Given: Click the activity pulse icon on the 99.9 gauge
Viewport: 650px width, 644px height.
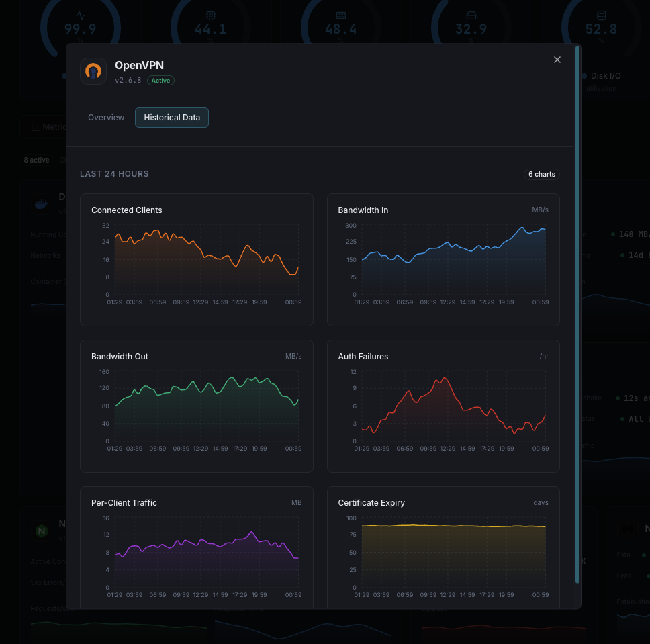Looking at the screenshot, I should tap(79, 13).
